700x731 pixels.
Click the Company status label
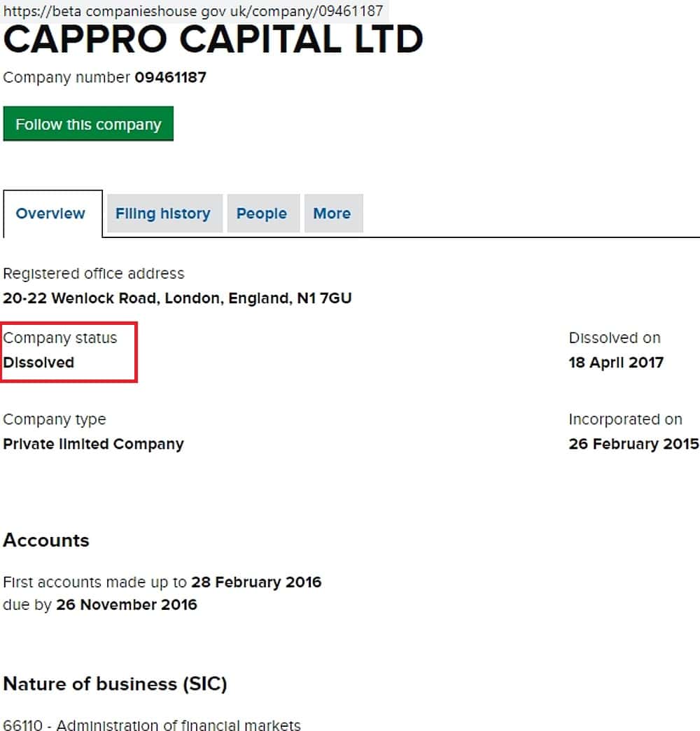coord(60,338)
